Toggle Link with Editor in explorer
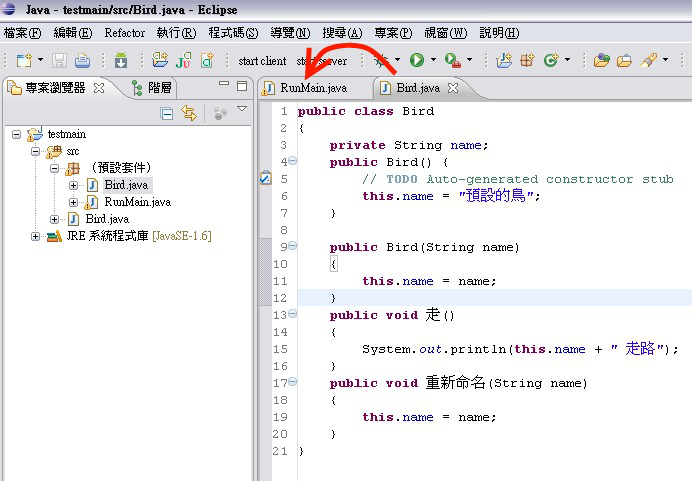Viewport: 692px width, 481px height. click(188, 114)
